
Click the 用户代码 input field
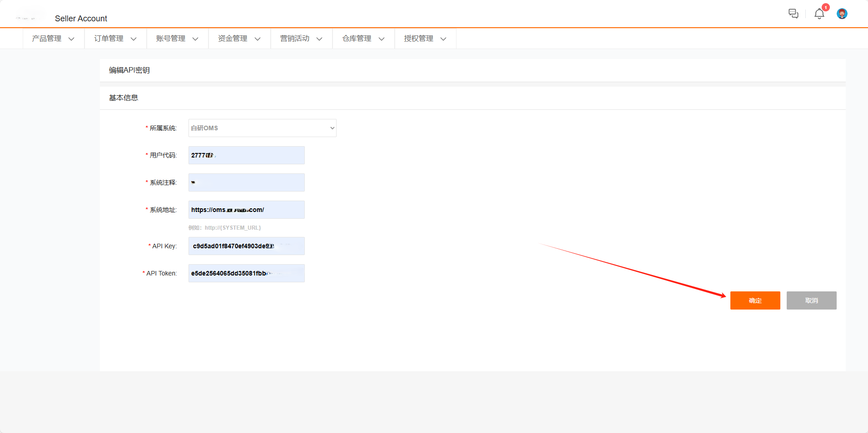coord(247,155)
